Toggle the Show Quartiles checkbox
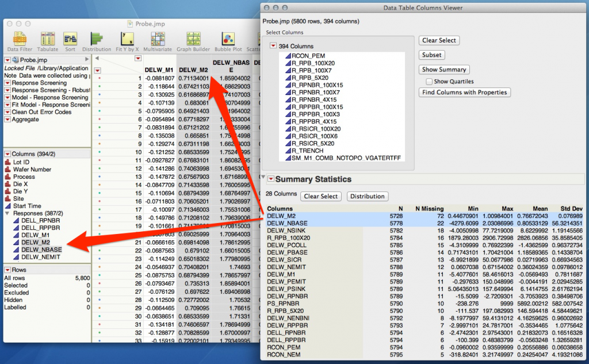The height and width of the screenshot is (364, 589). [429, 82]
